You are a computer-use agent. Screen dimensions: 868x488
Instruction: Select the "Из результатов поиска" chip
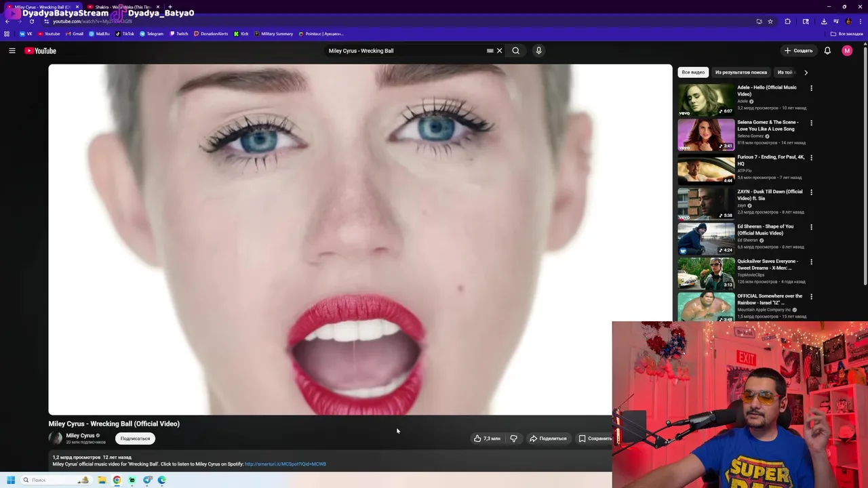tap(741, 73)
